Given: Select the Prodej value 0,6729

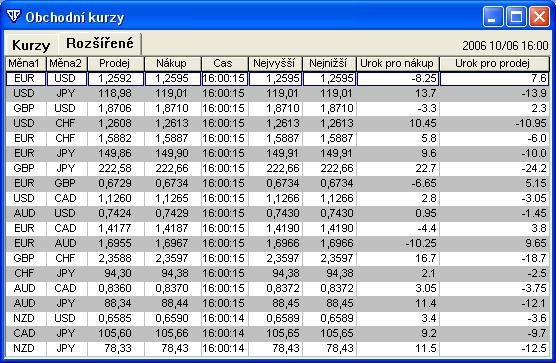Looking at the screenshot, I should [x=116, y=183].
